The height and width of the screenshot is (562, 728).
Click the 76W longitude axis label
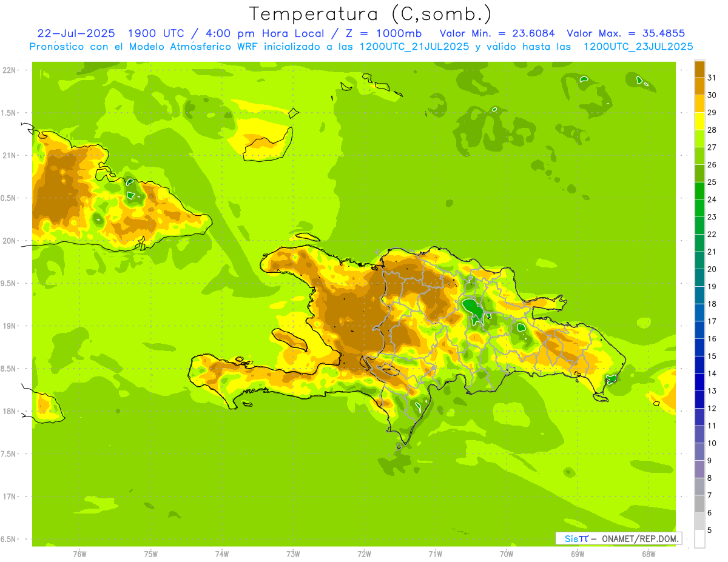[79, 554]
